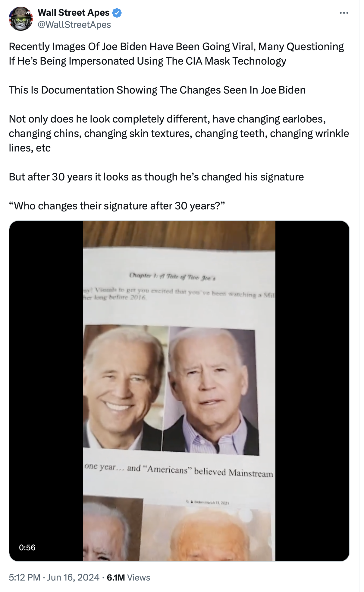Click the quoted line about changing signature

[x=117, y=206]
